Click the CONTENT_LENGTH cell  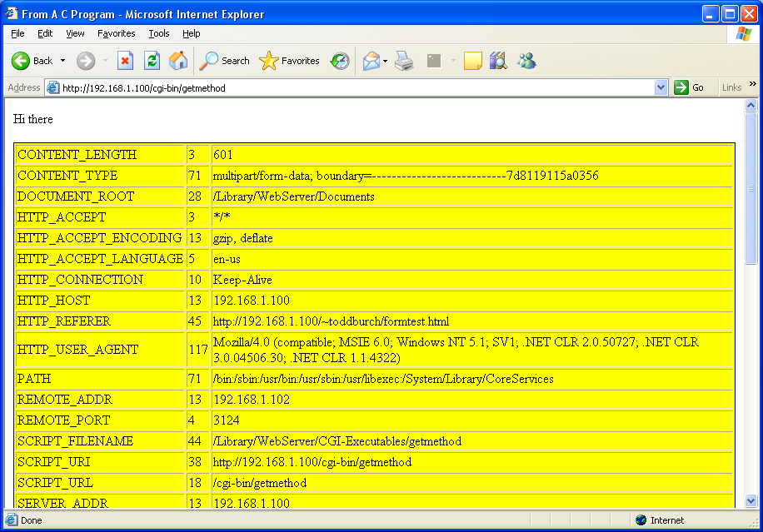(x=100, y=155)
